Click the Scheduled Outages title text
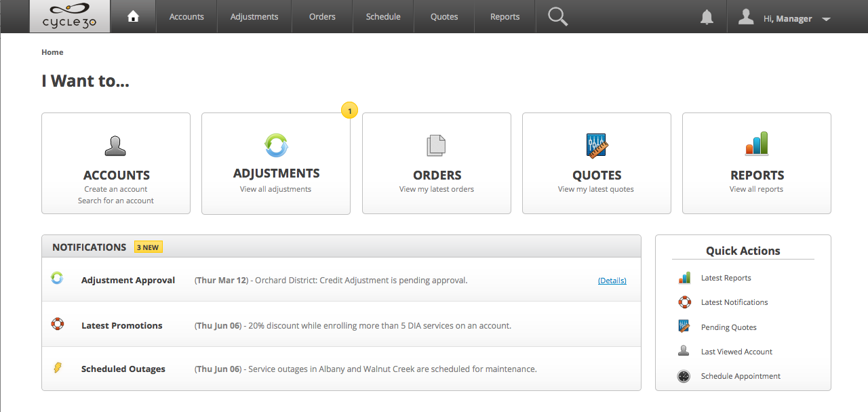Screen dimensions: 868x412 123,369
